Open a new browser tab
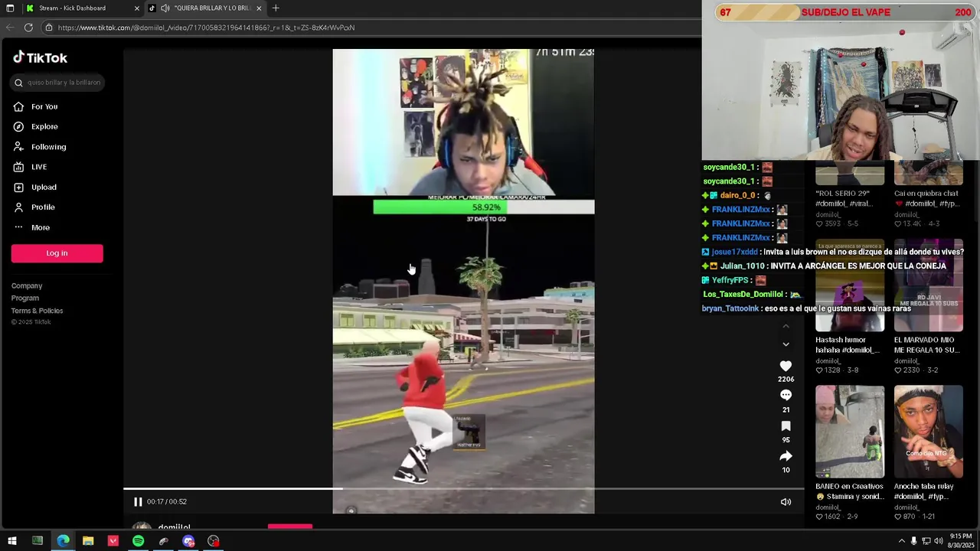The height and width of the screenshot is (551, 980). tap(276, 8)
